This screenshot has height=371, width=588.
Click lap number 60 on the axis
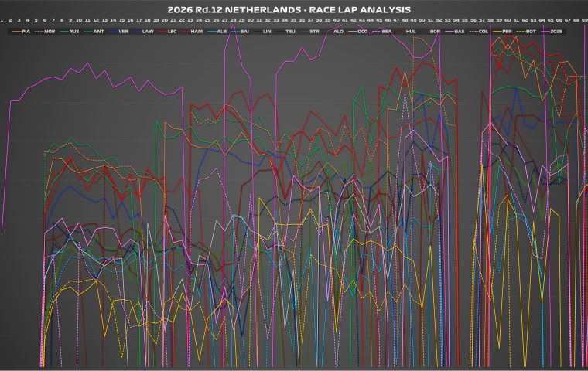click(508, 20)
